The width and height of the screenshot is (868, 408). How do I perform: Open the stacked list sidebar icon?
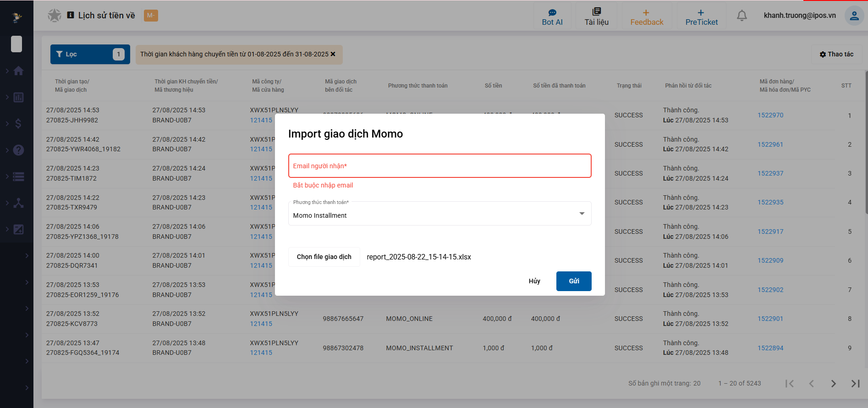point(18,176)
